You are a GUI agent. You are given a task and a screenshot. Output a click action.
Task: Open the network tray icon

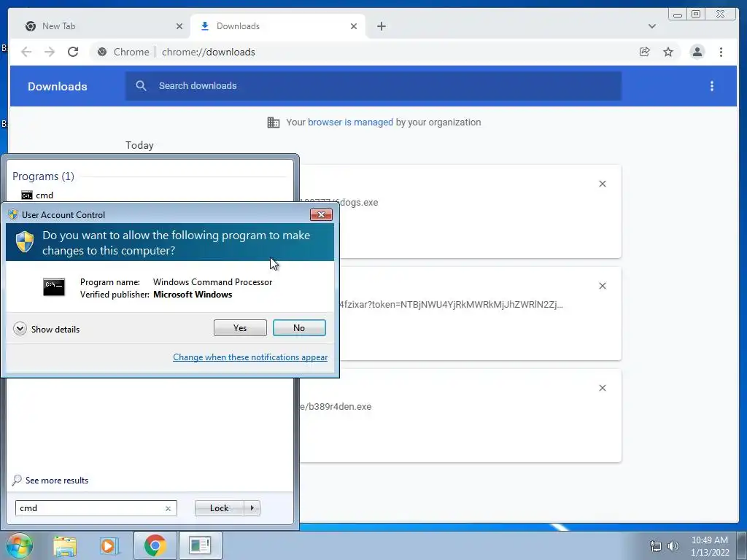click(656, 546)
